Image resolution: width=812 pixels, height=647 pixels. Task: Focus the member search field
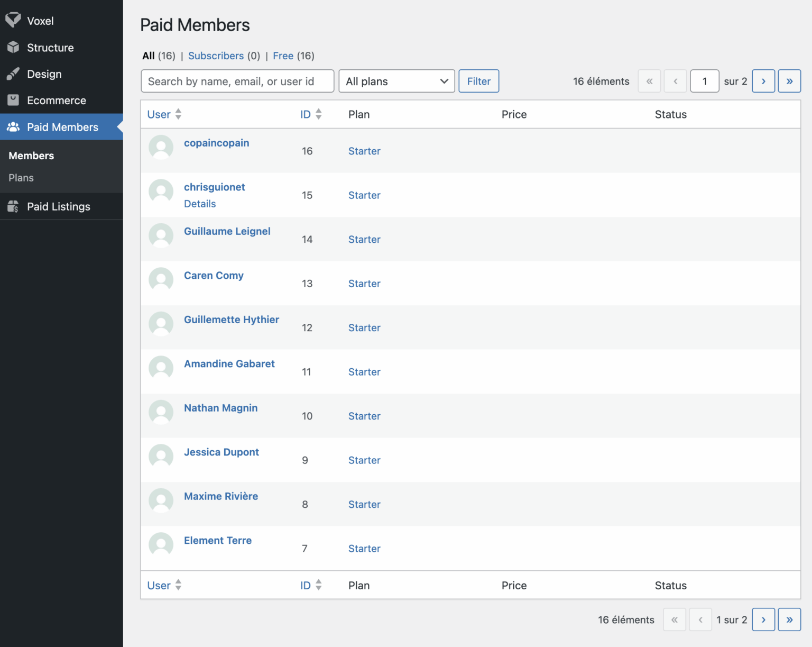[237, 81]
